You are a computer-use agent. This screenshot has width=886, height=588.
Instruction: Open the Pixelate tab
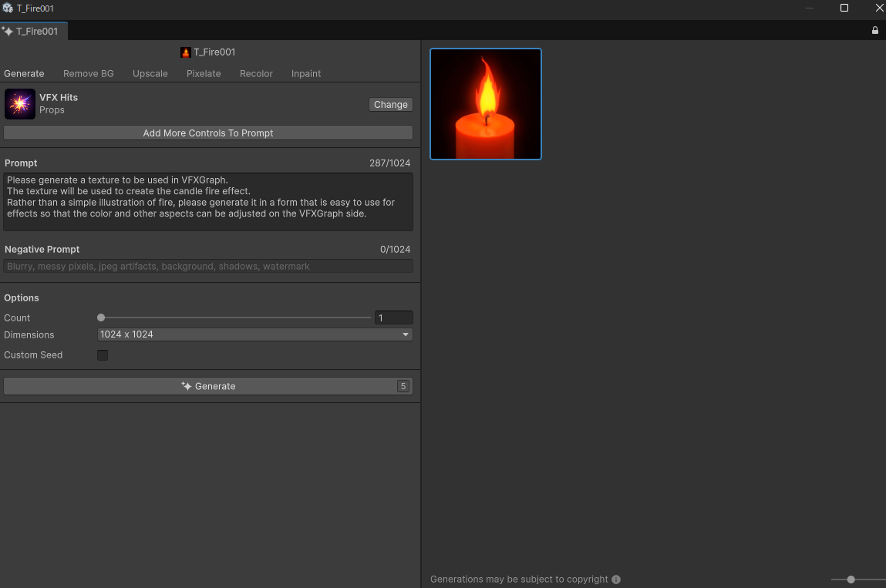point(204,73)
